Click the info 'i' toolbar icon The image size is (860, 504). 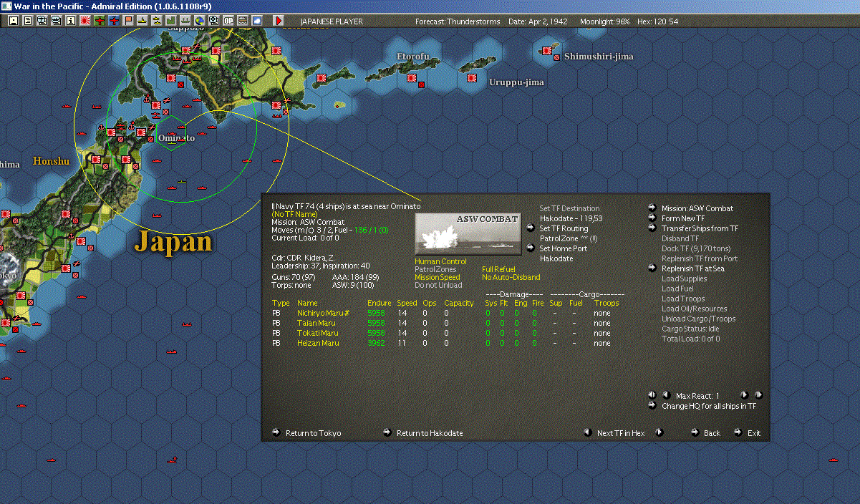pyautogui.click(x=71, y=21)
